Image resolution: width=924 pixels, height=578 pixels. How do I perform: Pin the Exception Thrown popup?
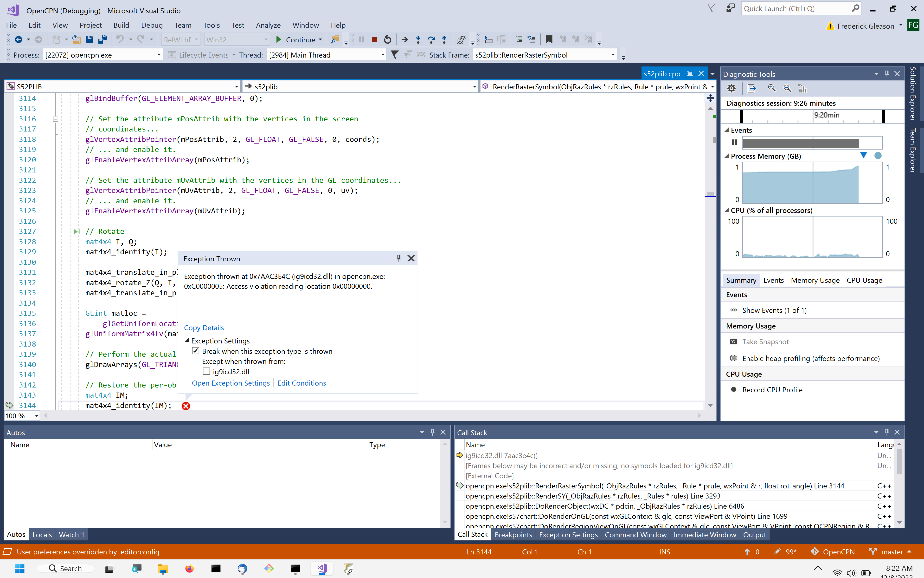pyautogui.click(x=399, y=258)
